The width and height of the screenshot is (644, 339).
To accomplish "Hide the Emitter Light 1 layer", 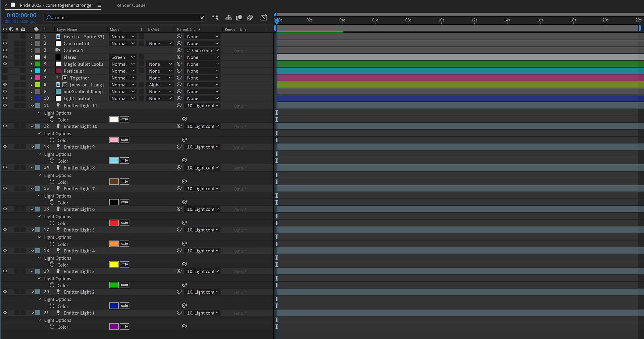I will coord(5,313).
